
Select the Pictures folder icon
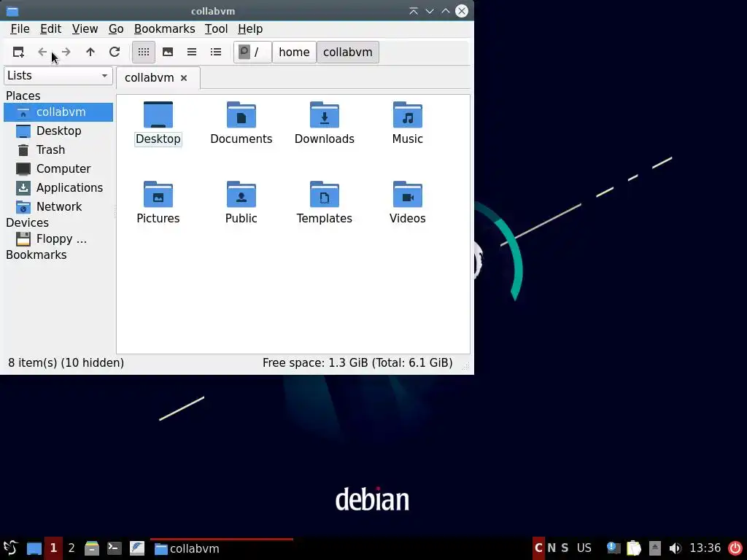(158, 194)
